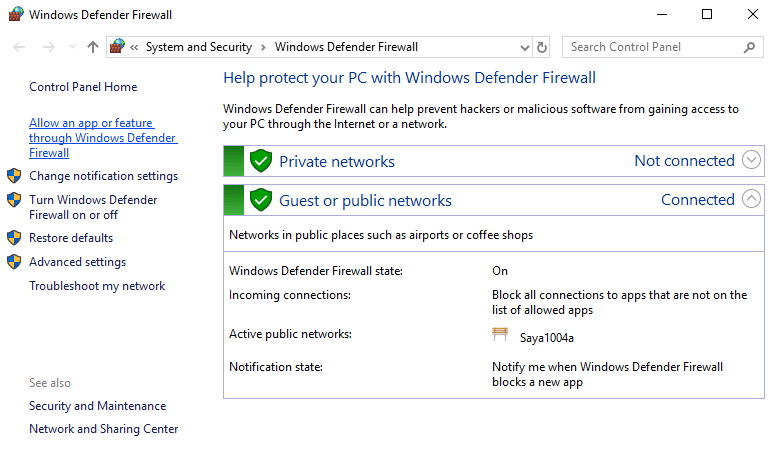Image resolution: width=775 pixels, height=455 pixels.
Task: Click the Back navigation arrow
Action: [x=19, y=47]
